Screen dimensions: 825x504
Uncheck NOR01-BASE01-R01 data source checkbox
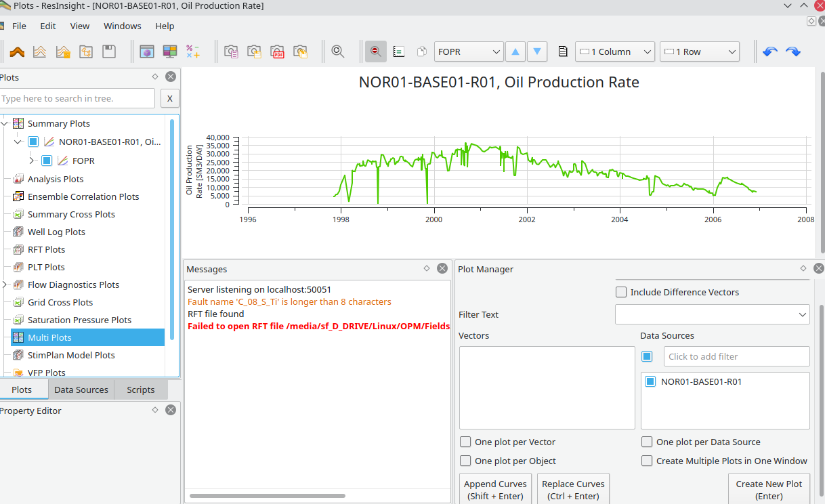[x=650, y=381]
